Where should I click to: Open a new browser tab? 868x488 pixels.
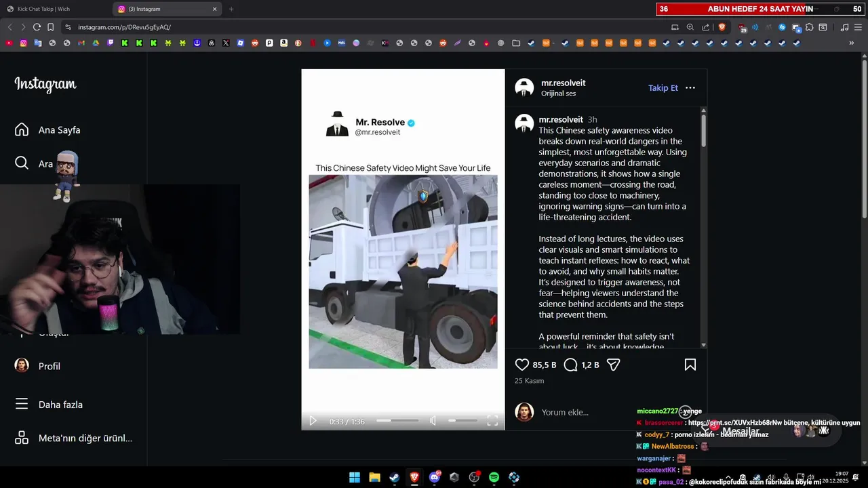[231, 9]
